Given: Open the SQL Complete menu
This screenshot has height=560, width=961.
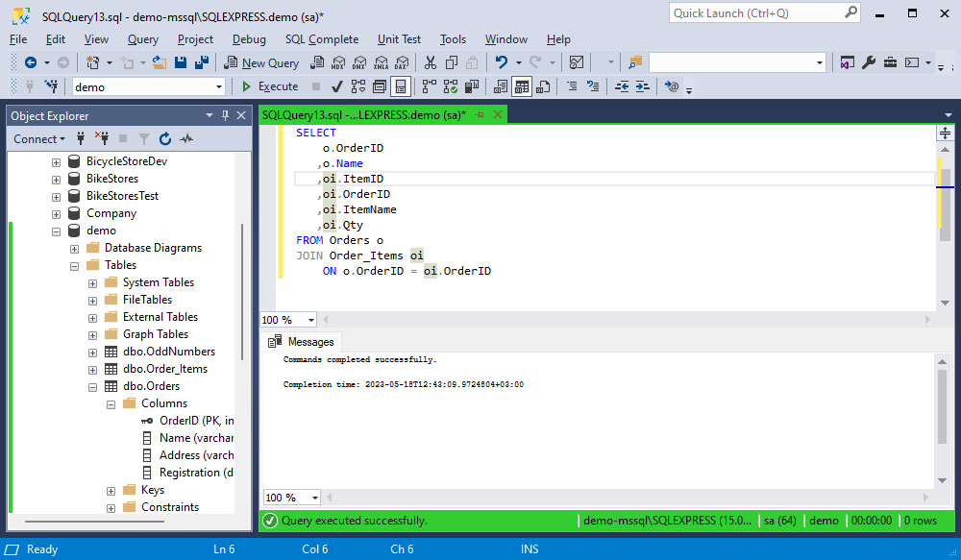Looking at the screenshot, I should (322, 39).
